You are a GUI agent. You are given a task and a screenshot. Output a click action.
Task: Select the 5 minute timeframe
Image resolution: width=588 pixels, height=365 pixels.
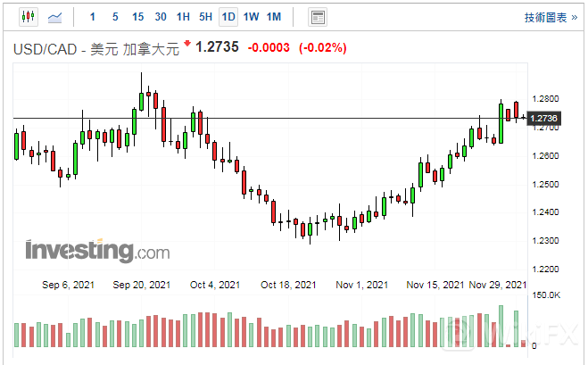click(x=115, y=17)
